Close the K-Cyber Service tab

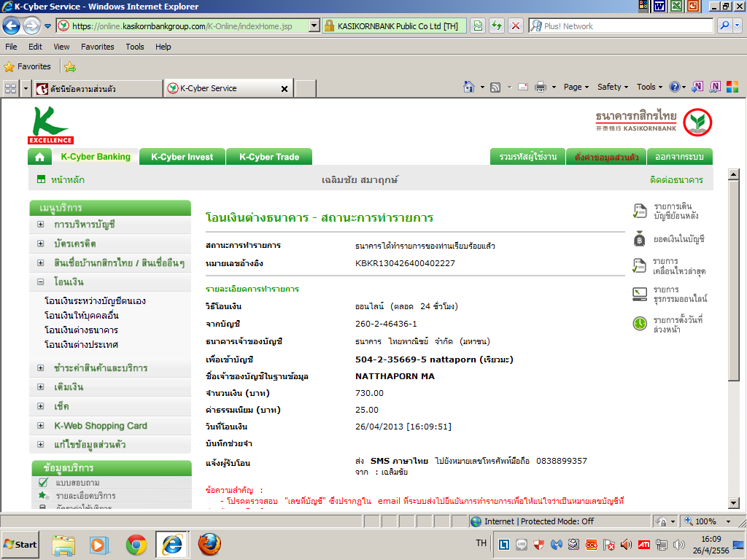pos(285,88)
